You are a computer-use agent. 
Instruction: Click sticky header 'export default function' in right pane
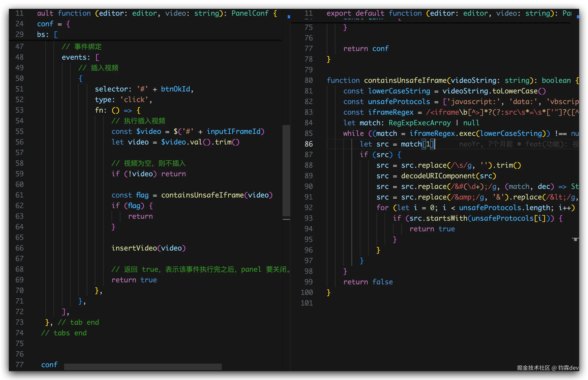click(x=374, y=13)
